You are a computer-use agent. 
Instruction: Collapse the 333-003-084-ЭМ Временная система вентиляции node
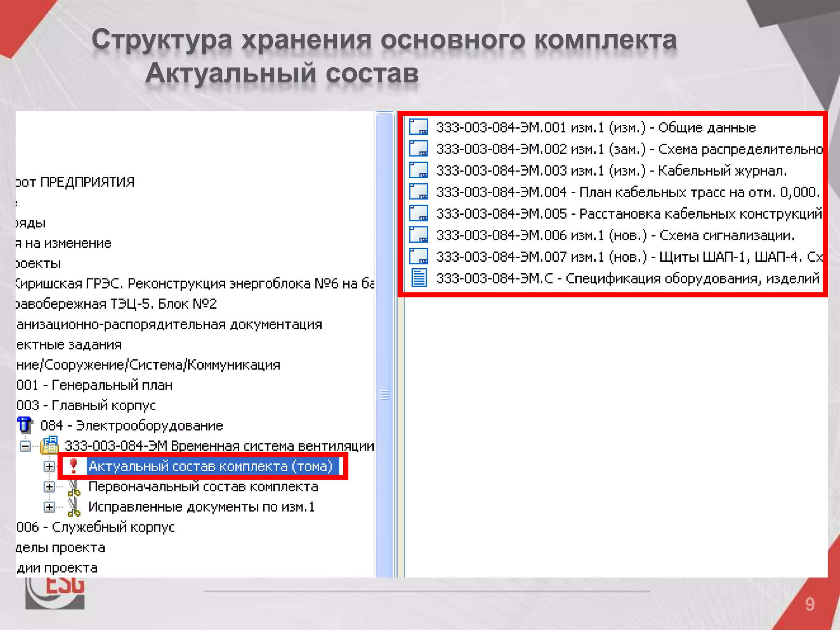(x=25, y=446)
